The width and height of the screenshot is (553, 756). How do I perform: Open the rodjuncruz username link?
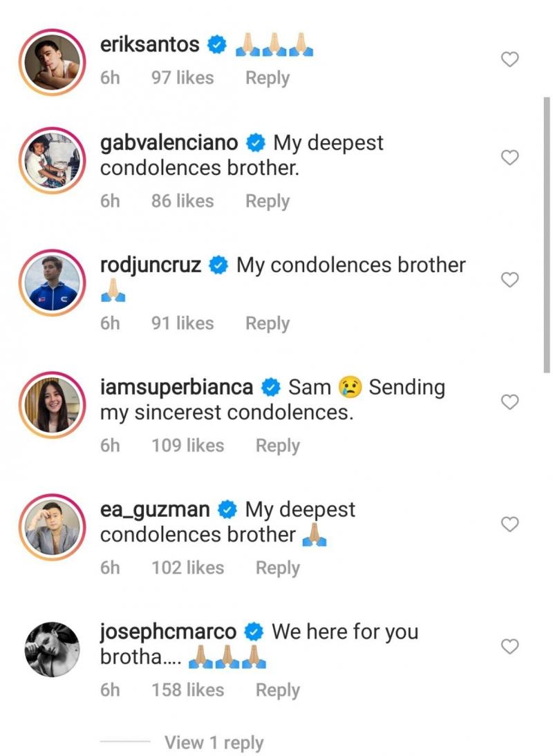pos(151,265)
